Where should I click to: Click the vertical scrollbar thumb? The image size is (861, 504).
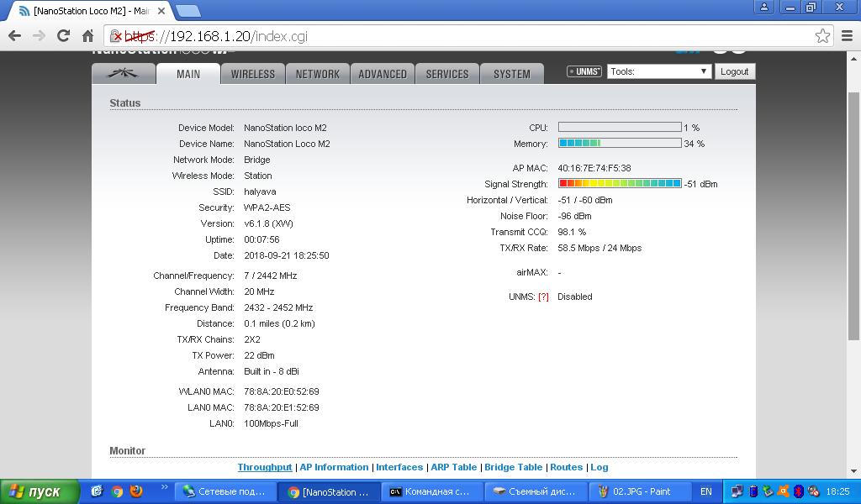click(x=853, y=217)
